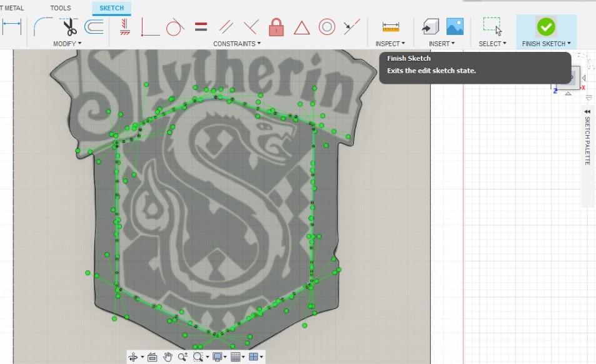Select the Orbit navigation tool
Viewport: 596px width, 364px height.
[133, 356]
